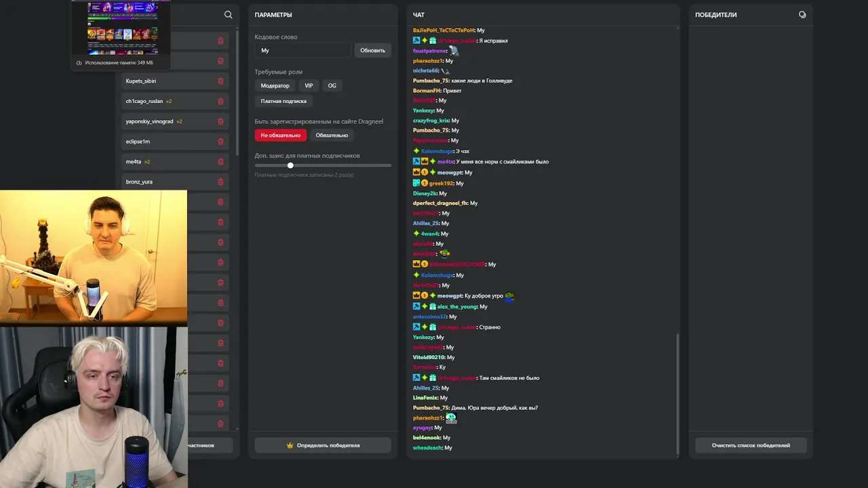This screenshot has width=868, height=488.
Task: Click the frog emote in meowgpt's morning greeting
Action: 509,296
